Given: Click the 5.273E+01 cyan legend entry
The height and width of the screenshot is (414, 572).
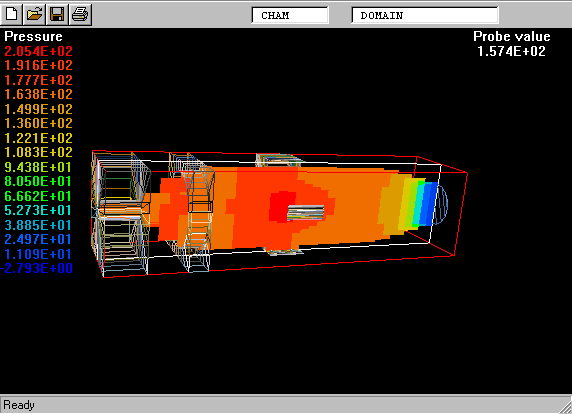Looking at the screenshot, I should point(38,210).
